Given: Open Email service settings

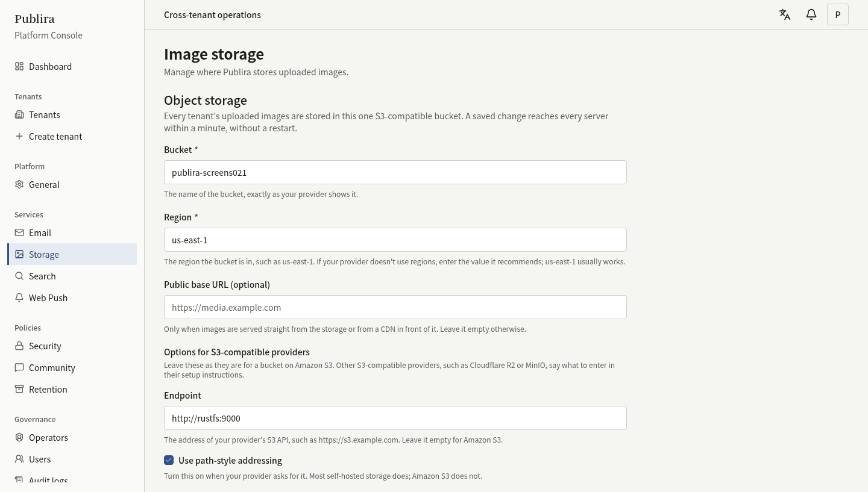Looking at the screenshot, I should tap(72, 232).
